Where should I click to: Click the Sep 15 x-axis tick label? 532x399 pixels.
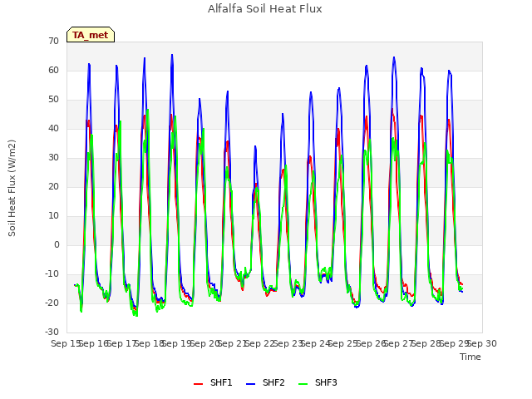tap(66, 343)
